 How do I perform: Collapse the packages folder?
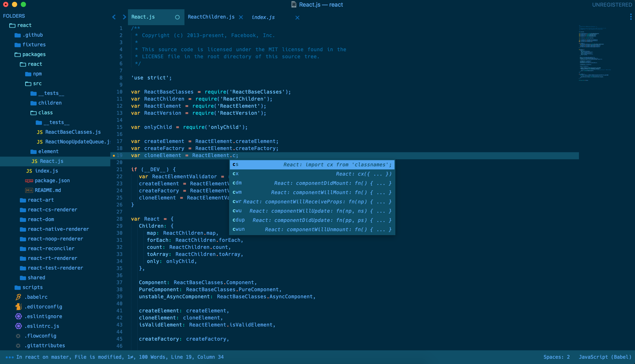pyautogui.click(x=30, y=54)
